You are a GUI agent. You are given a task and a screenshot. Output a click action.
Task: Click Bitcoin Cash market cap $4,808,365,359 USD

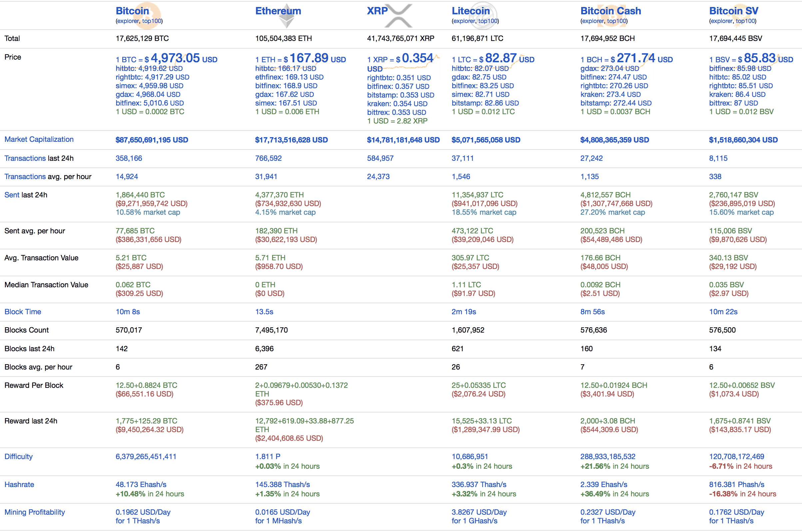614,140
